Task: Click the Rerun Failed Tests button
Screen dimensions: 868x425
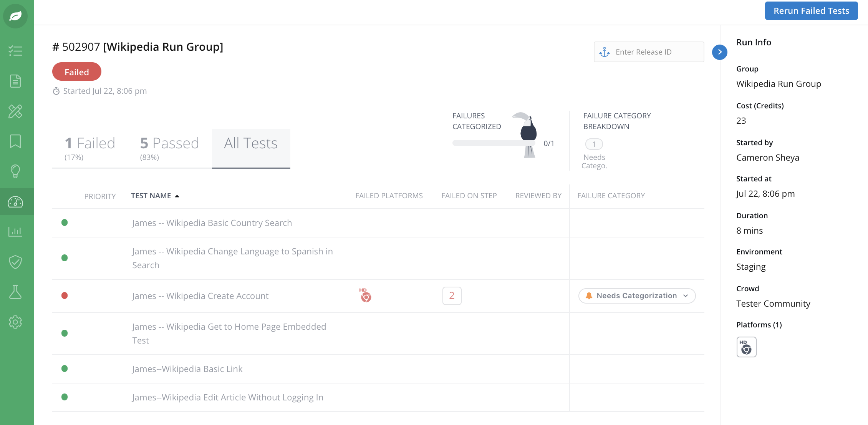Action: [811, 11]
